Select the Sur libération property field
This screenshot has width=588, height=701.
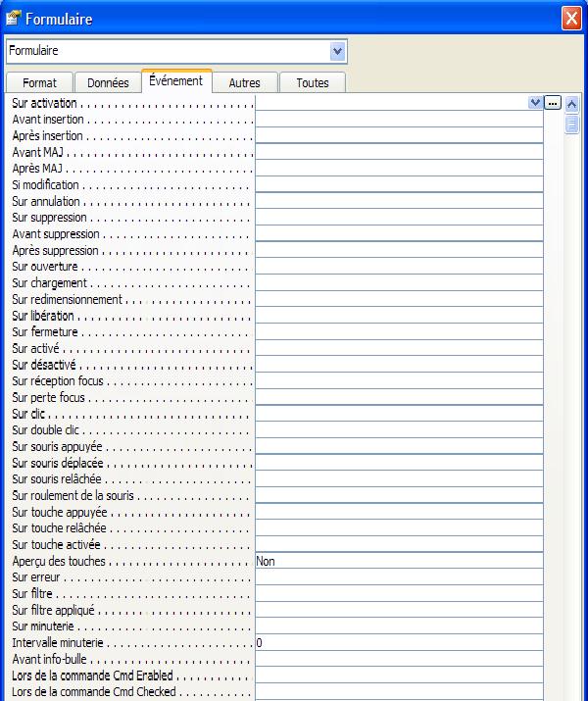tap(399, 316)
